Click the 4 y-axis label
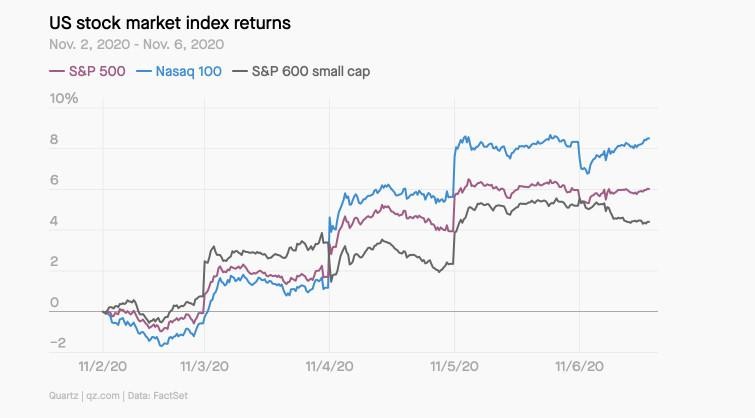This screenshot has height=418, width=755. click(x=55, y=222)
